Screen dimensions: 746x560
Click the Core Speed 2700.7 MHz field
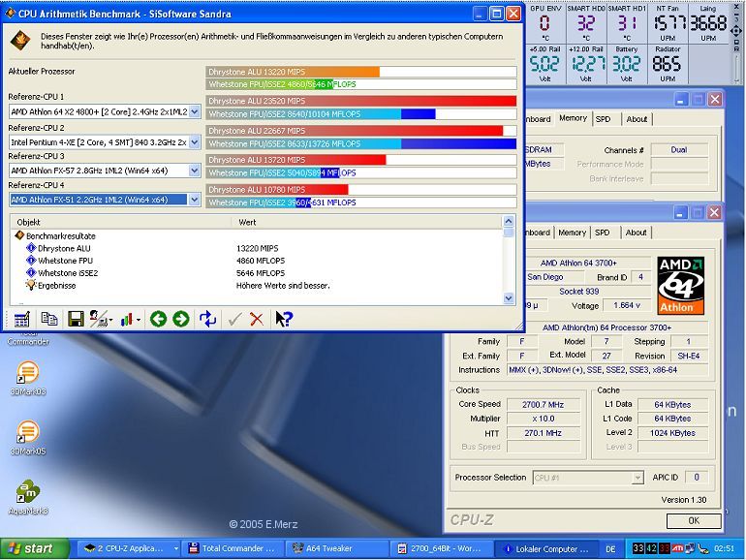pyautogui.click(x=543, y=405)
